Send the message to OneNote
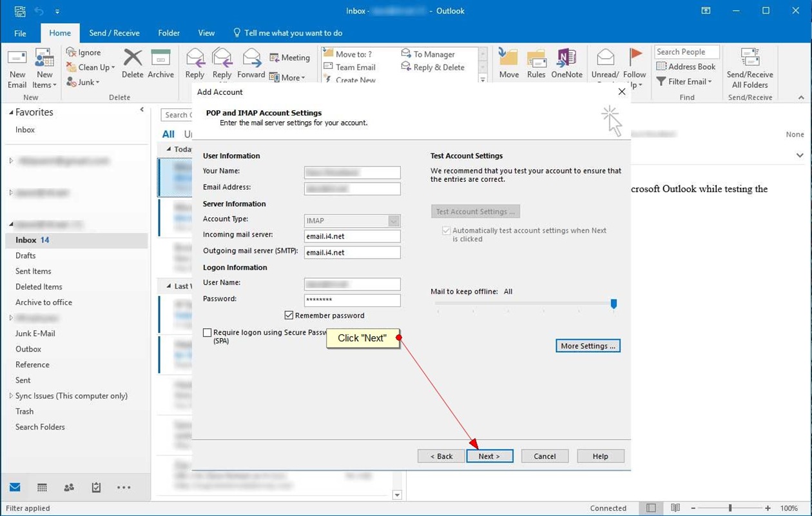812x516 pixels. coord(566,63)
